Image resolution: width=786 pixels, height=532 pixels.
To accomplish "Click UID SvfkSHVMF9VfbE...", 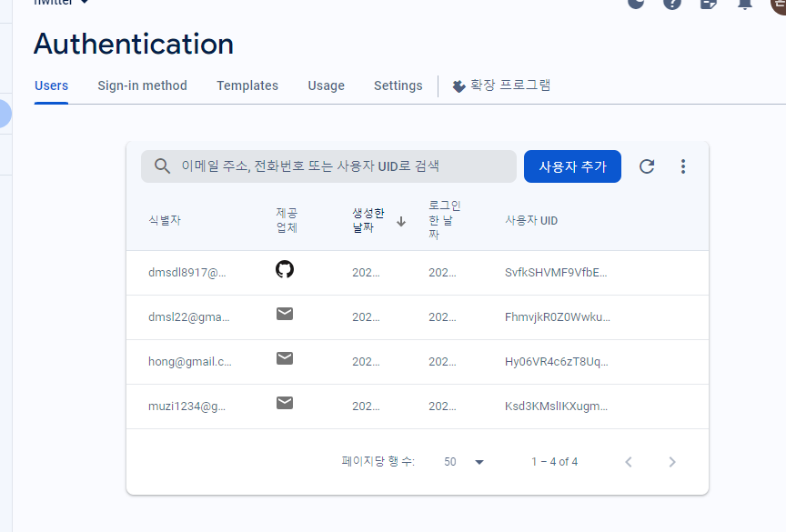I will (x=556, y=273).
